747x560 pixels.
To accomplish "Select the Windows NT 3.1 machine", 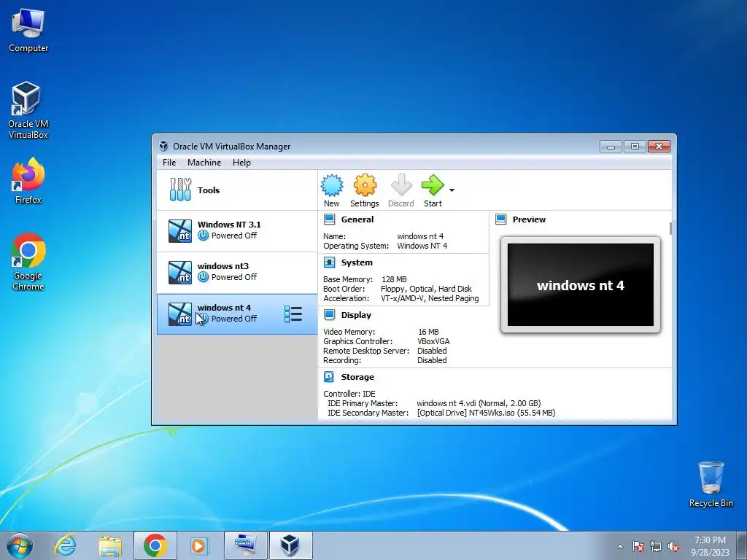I will tap(237, 231).
